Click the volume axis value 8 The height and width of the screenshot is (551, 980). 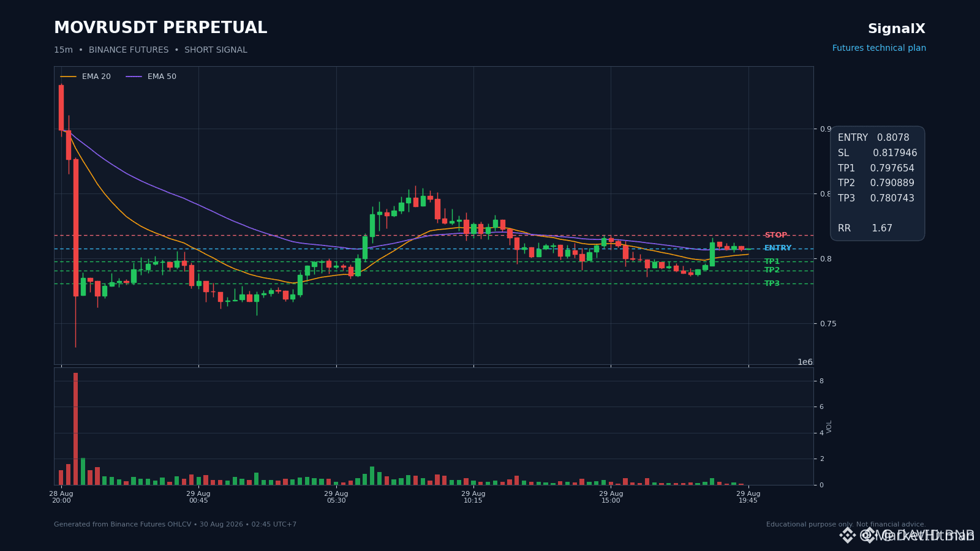point(822,381)
